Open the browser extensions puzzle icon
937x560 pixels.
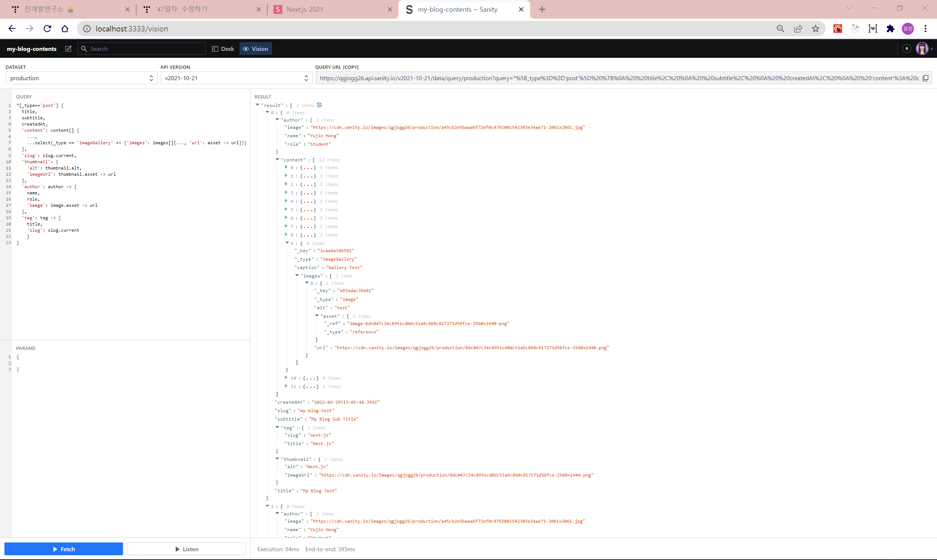click(x=890, y=29)
